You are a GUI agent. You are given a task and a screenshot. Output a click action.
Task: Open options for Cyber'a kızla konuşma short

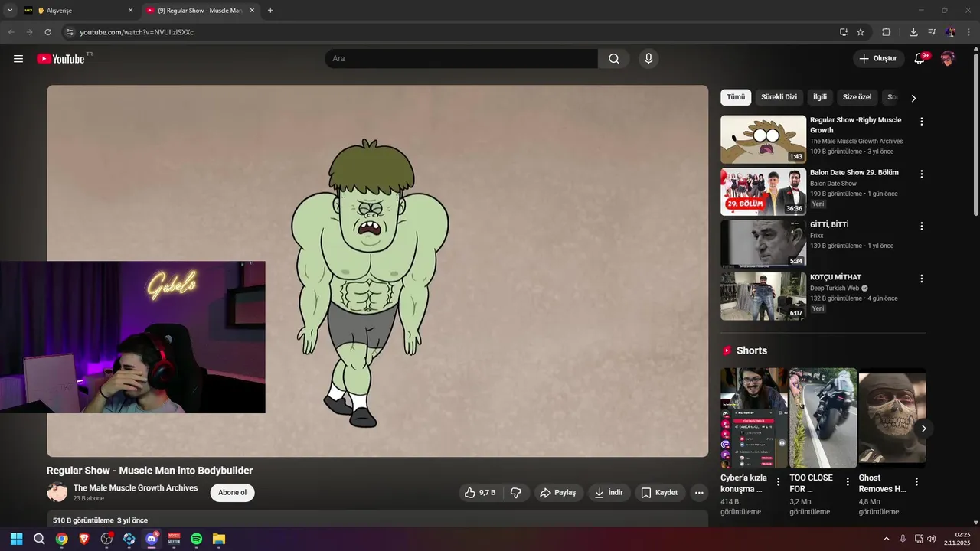pos(779,481)
